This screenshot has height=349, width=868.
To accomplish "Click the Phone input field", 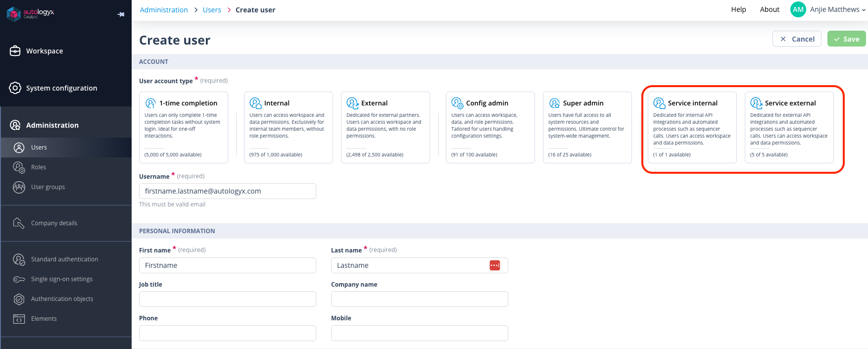I will (x=228, y=333).
